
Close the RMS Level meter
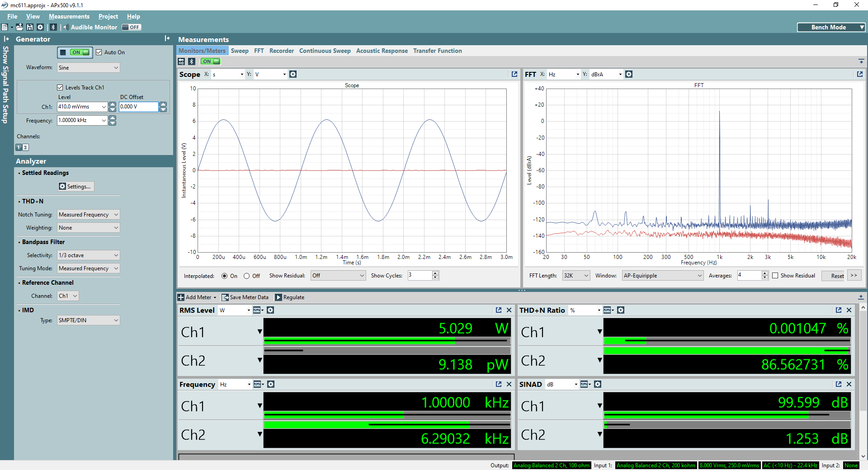click(509, 310)
